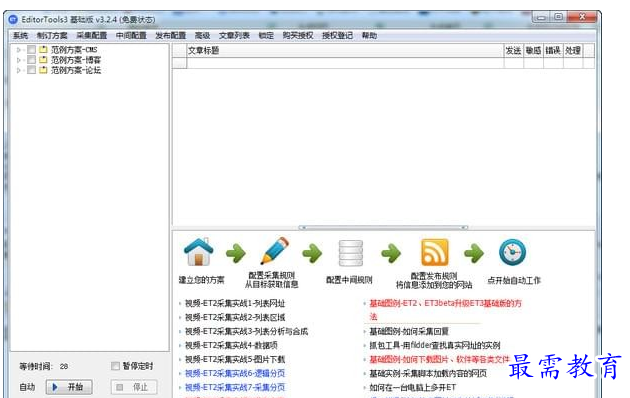Open link 视频-ET2采集实战1-列表网址
The image size is (630, 398).
click(x=235, y=303)
